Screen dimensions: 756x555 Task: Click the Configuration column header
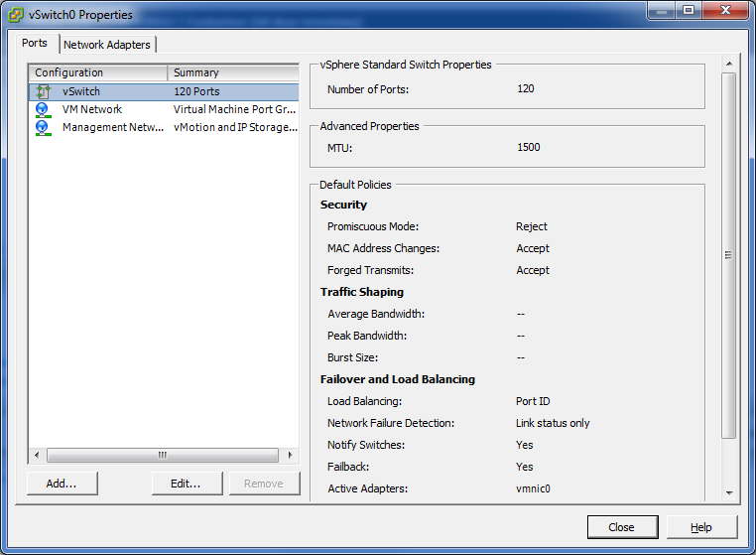(98, 72)
